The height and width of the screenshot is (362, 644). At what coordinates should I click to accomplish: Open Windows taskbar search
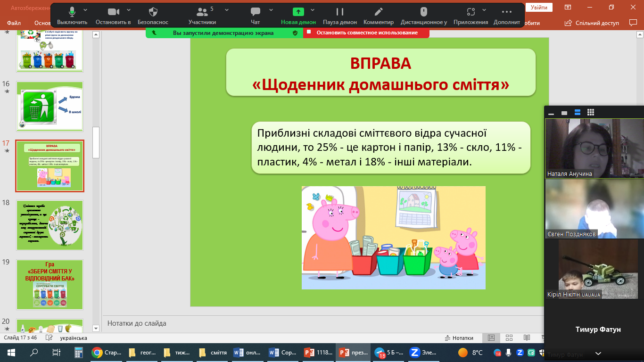click(34, 352)
